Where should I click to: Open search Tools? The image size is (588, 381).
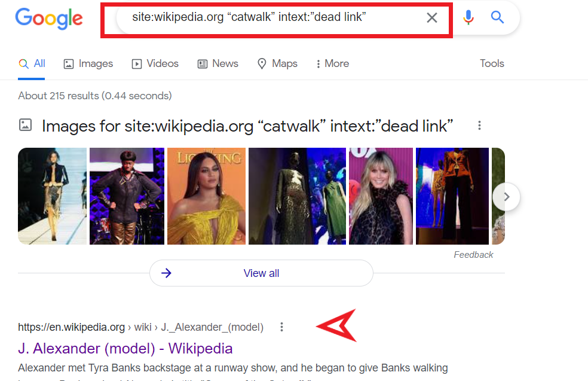(x=492, y=63)
